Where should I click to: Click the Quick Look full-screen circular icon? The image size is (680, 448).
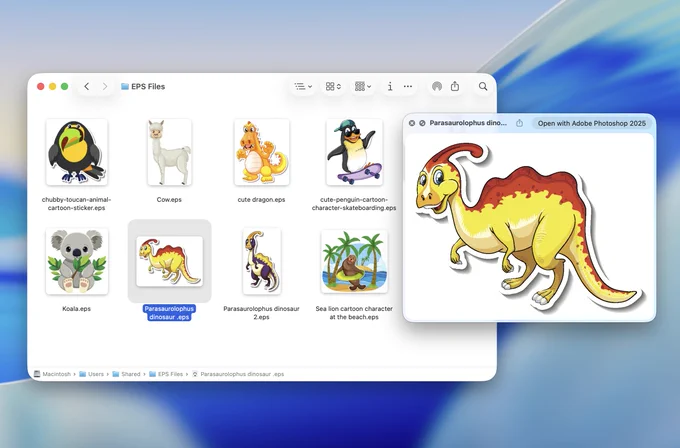422,123
